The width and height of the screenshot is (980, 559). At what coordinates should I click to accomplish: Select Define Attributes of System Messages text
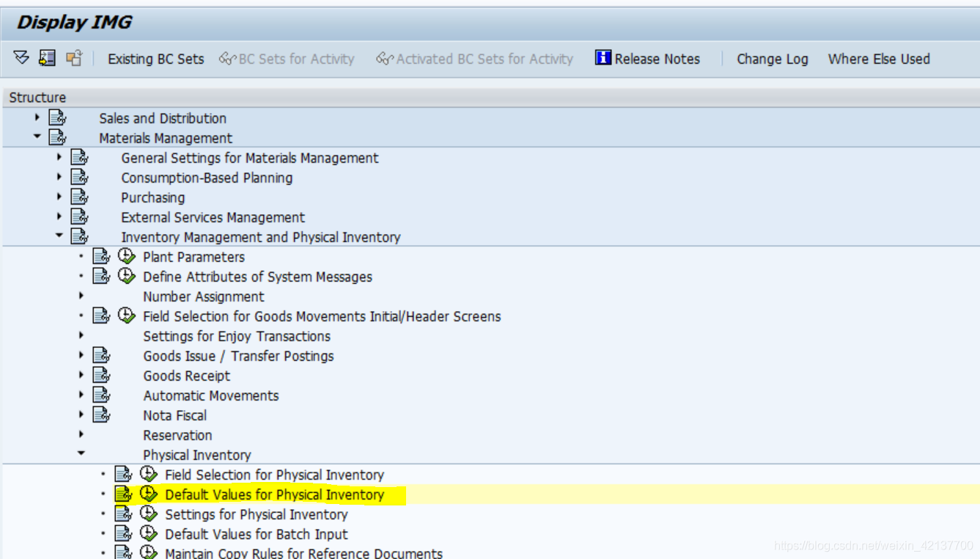click(x=257, y=277)
